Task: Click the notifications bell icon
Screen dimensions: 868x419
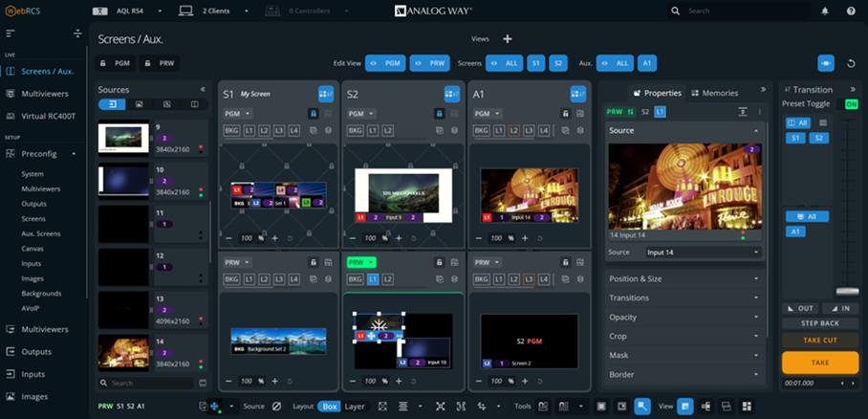Action: pyautogui.click(x=825, y=11)
